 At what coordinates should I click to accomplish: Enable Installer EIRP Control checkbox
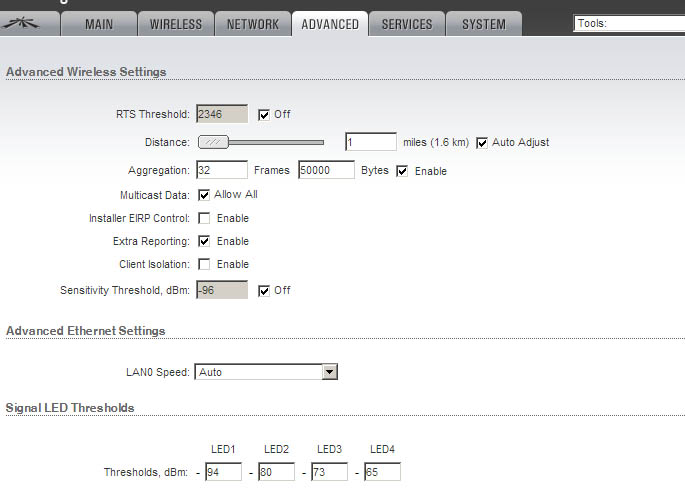click(204, 218)
